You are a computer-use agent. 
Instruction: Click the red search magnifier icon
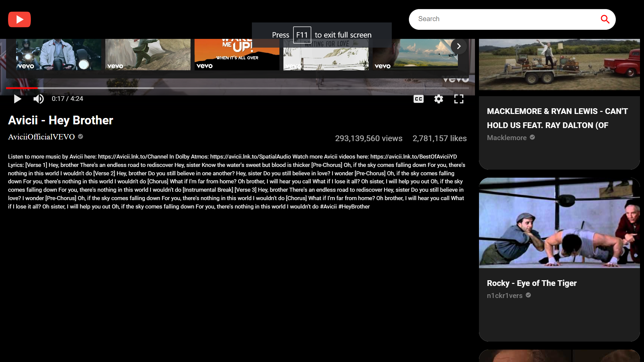tap(605, 19)
